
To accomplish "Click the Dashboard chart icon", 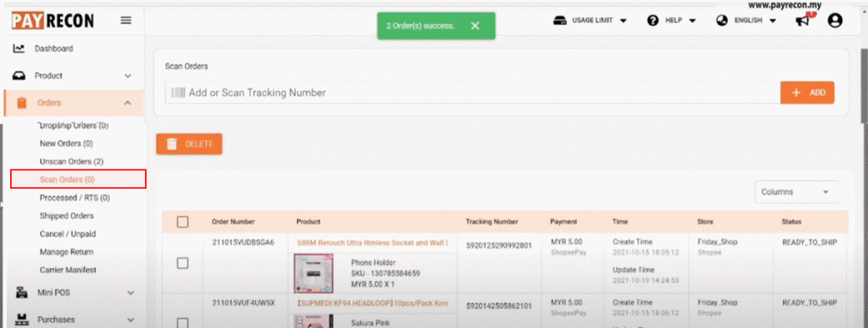I will [x=19, y=48].
